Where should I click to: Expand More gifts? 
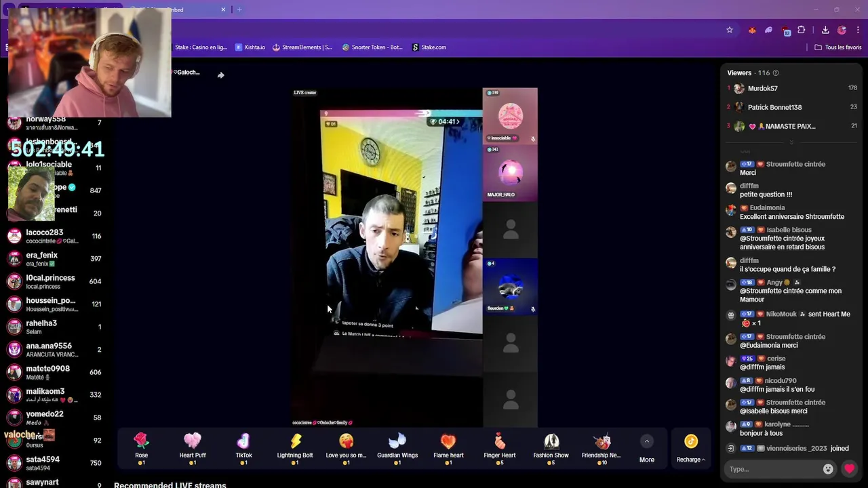647,450
